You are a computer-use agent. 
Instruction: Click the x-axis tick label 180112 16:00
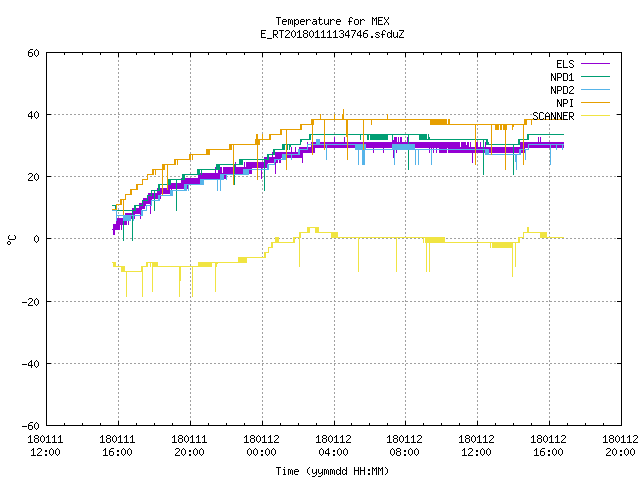548,446
